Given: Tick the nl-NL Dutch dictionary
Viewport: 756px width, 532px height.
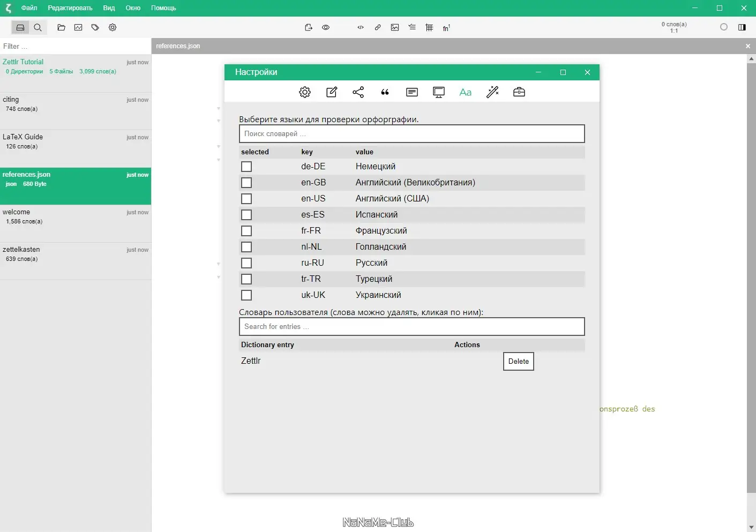Looking at the screenshot, I should click(x=246, y=247).
